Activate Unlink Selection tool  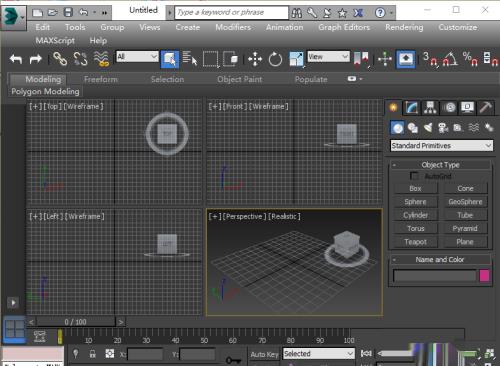[80, 59]
